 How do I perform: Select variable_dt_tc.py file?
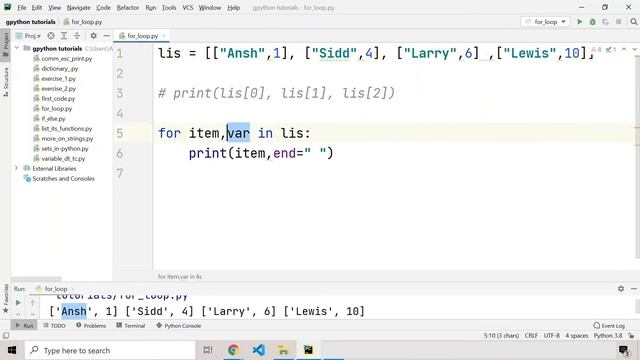[63, 158]
